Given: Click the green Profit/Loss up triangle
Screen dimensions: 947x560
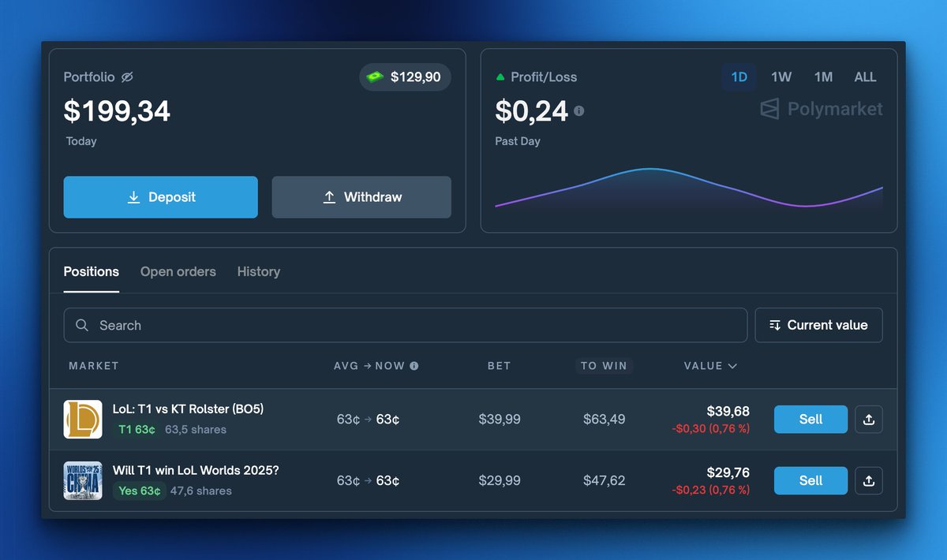Looking at the screenshot, I should click(x=500, y=77).
